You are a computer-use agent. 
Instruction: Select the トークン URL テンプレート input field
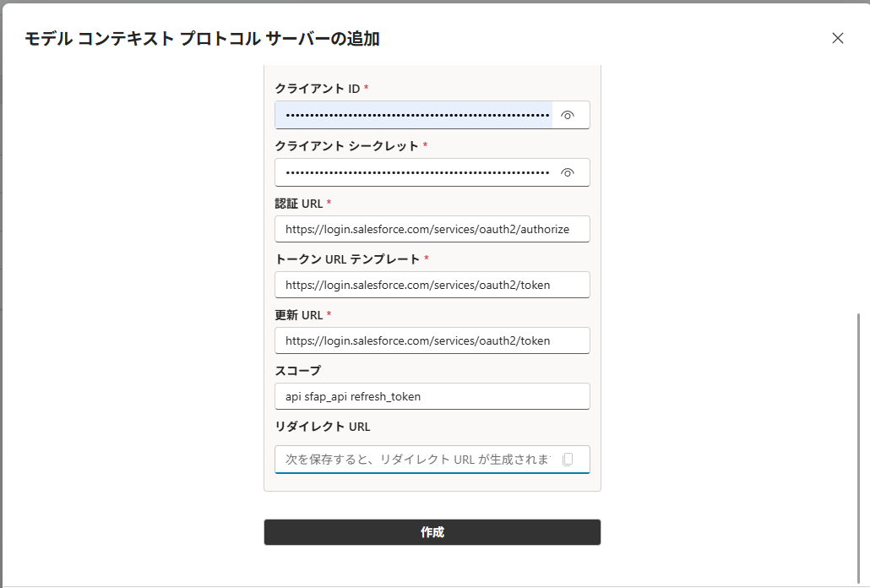[432, 285]
